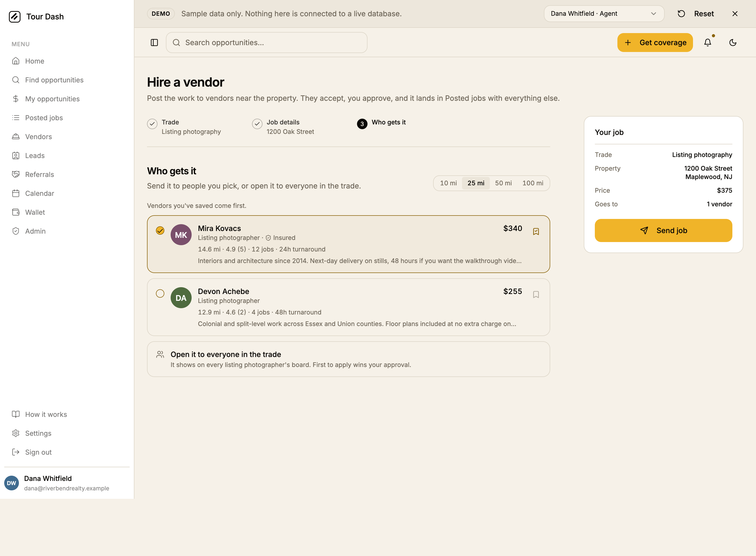Image resolution: width=756 pixels, height=556 pixels.
Task: Open the Admin page
Action: (x=67, y=231)
